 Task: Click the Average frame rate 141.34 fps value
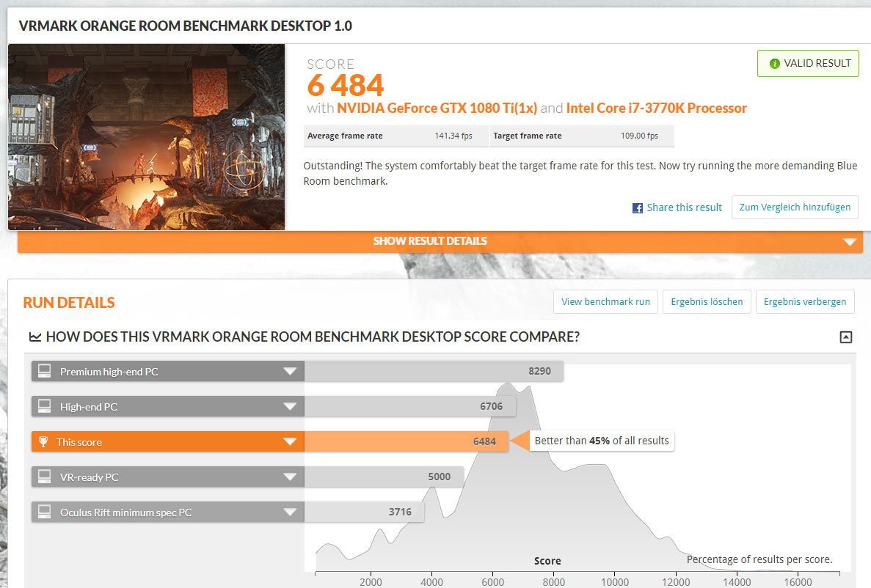(453, 136)
